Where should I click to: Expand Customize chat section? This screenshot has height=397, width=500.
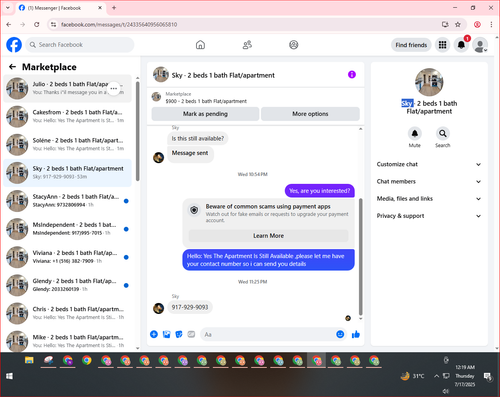click(x=429, y=164)
